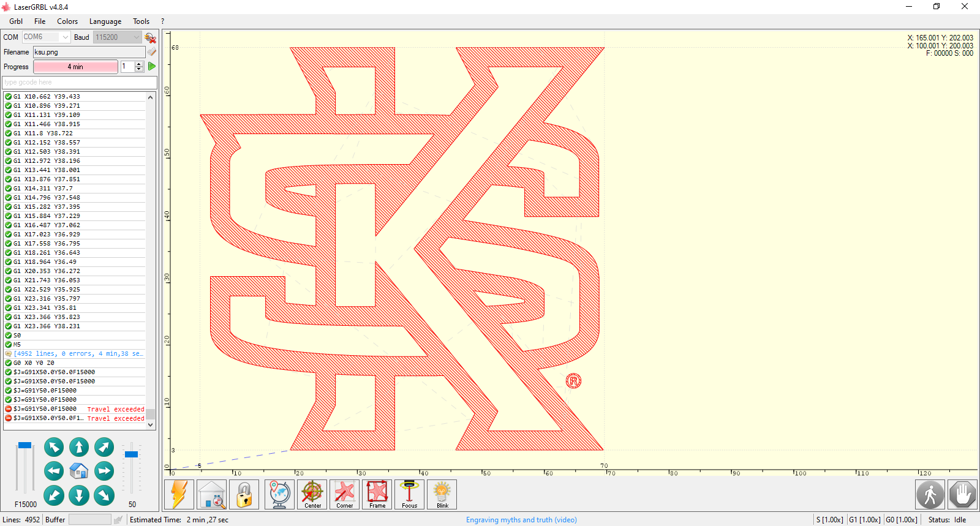This screenshot has width=980, height=526.
Task: Click the Center tool button
Action: [312, 494]
